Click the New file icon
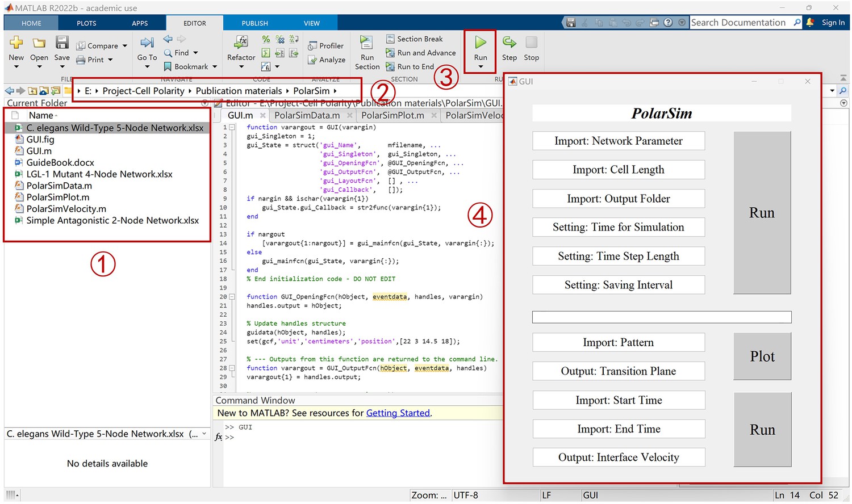The width and height of the screenshot is (852, 504). [16, 43]
